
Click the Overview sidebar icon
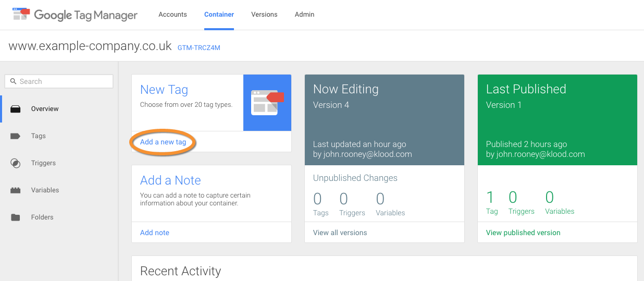[16, 109]
